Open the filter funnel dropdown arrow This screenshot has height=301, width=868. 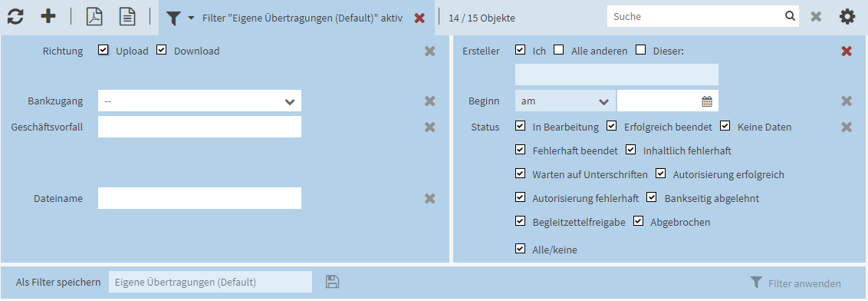click(191, 18)
